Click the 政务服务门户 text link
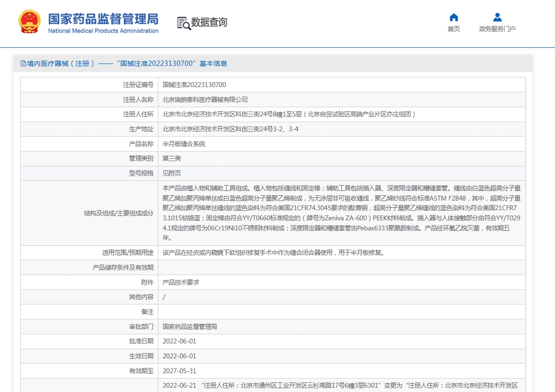Viewport: 555px width, 392px height. (497, 29)
